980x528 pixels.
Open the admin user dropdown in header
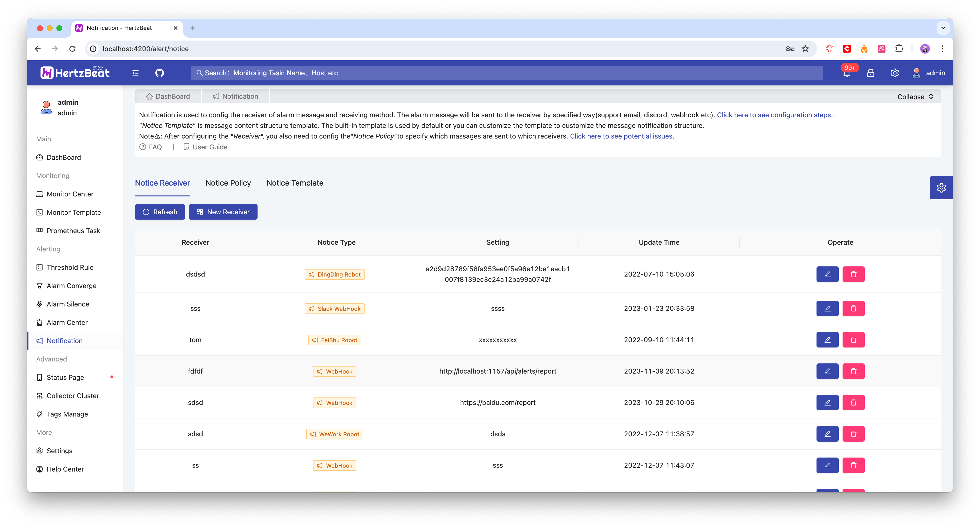tap(928, 73)
